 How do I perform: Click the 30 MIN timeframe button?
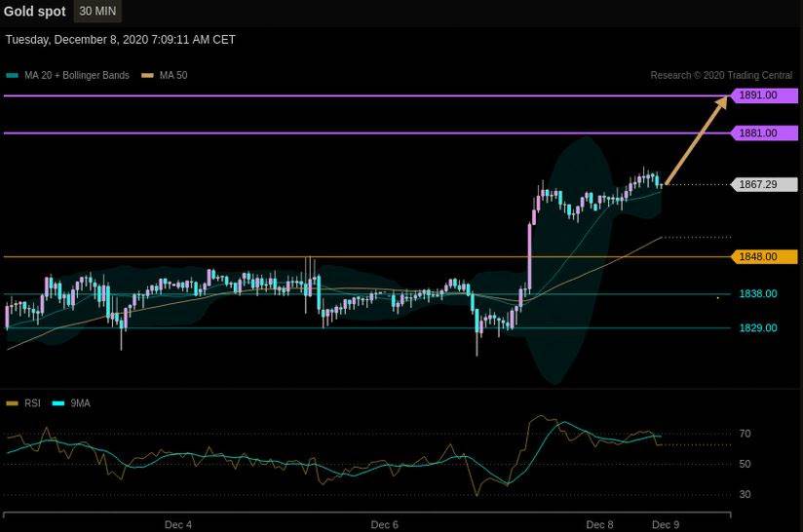[97, 11]
